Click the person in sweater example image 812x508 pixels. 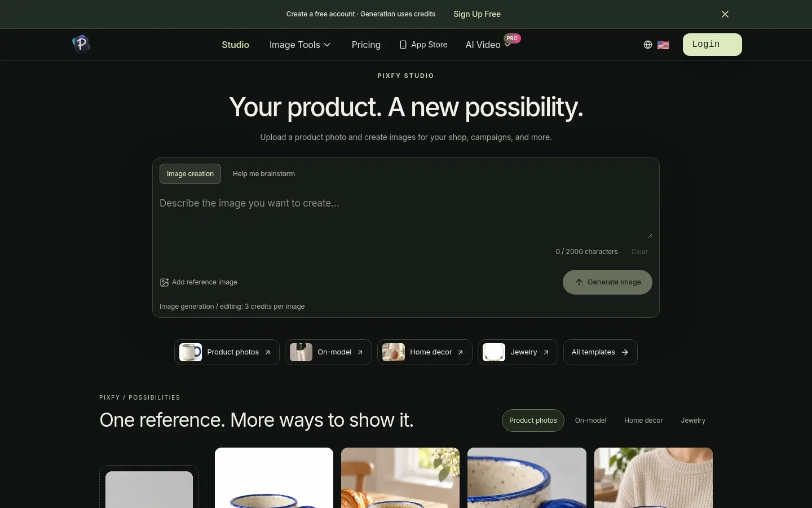(x=654, y=478)
